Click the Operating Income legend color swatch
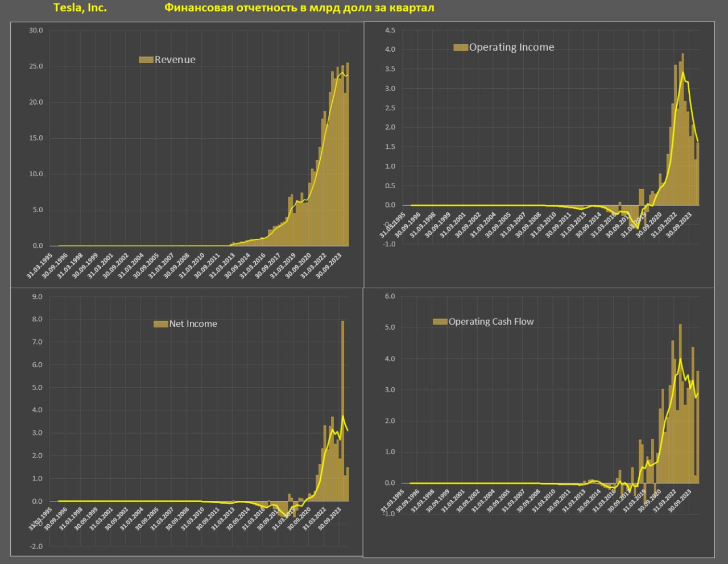The width and height of the screenshot is (728, 564). (461, 47)
